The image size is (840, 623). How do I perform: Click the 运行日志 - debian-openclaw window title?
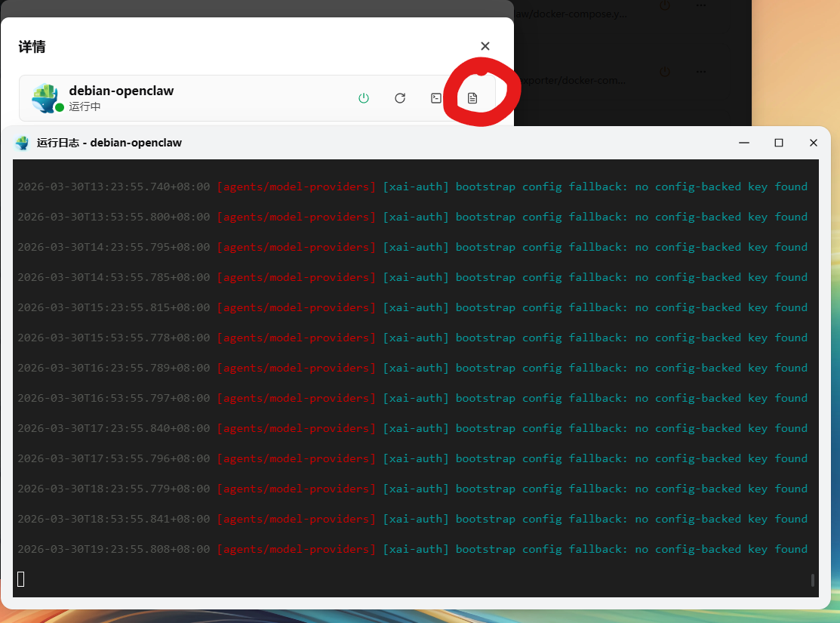click(109, 143)
